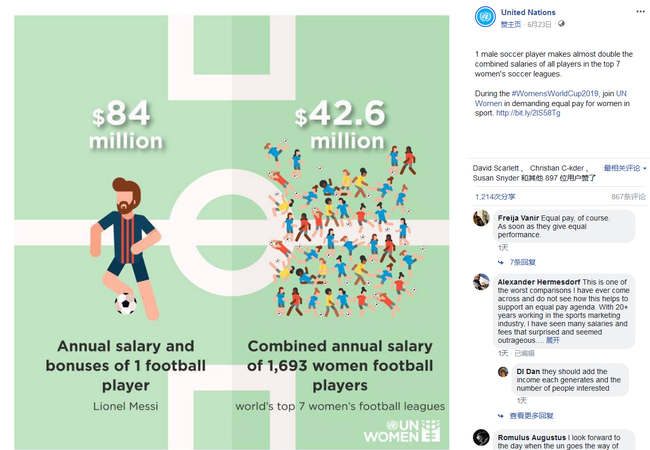Click DI Dan's avatar

(x=503, y=372)
